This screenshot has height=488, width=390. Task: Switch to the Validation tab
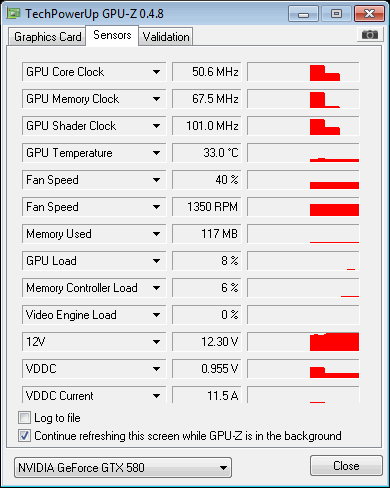coord(166,37)
